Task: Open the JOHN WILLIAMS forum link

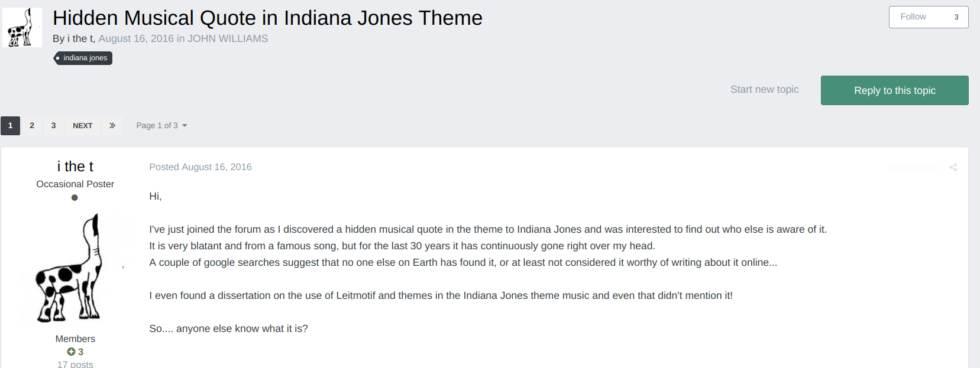Action: click(x=228, y=38)
